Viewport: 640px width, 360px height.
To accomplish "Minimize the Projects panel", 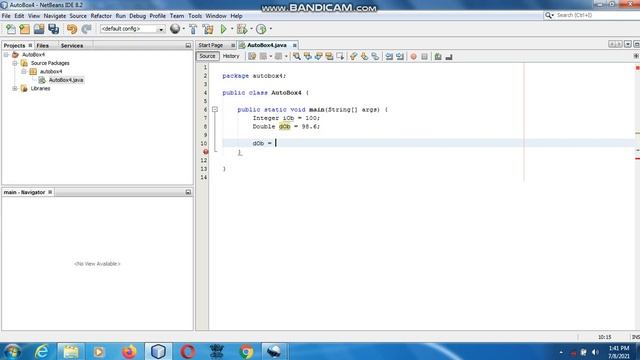I will [188, 46].
